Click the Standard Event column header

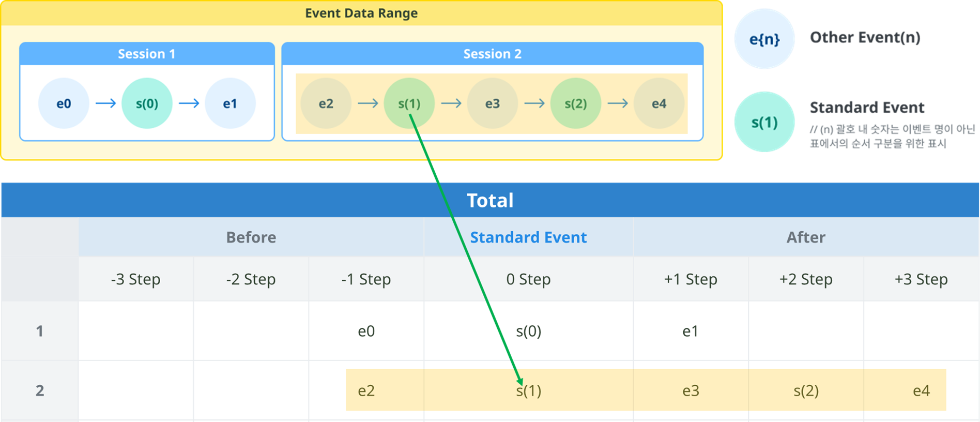[x=528, y=237]
